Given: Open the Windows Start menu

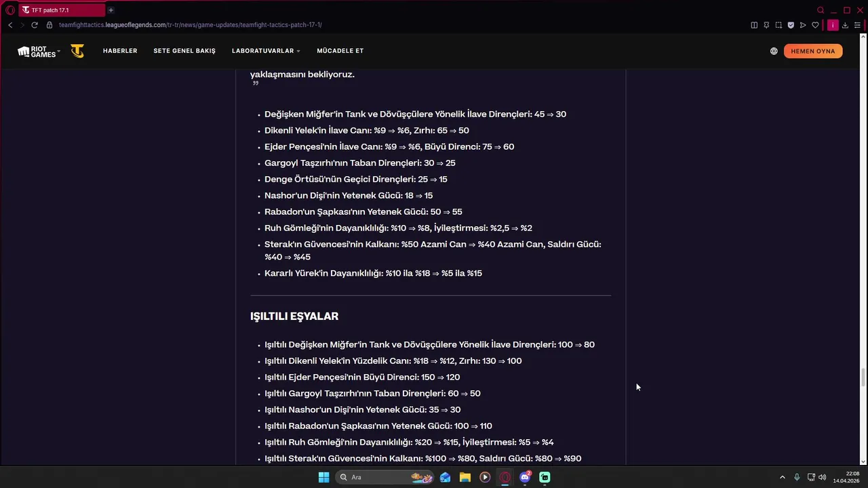Looking at the screenshot, I should tap(323, 477).
